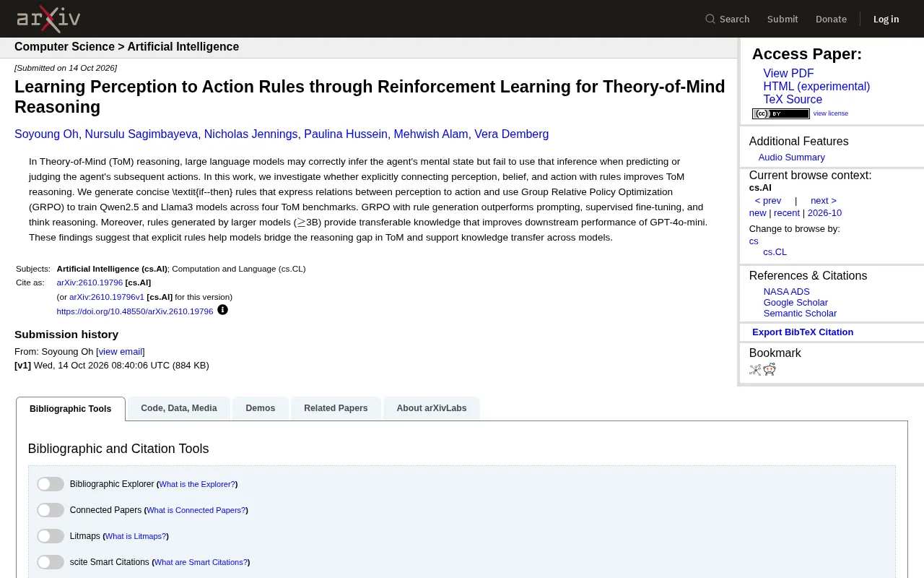
Task: Click the DOI info icon
Action: [222, 310]
